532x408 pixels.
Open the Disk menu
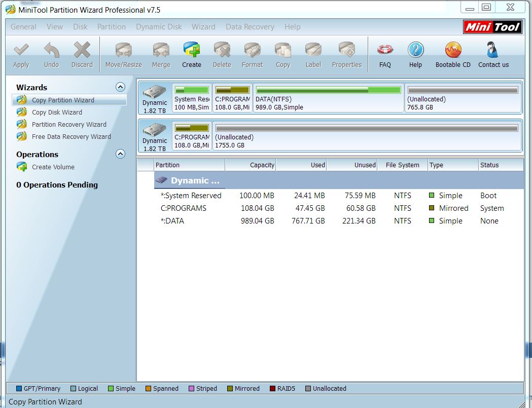81,27
